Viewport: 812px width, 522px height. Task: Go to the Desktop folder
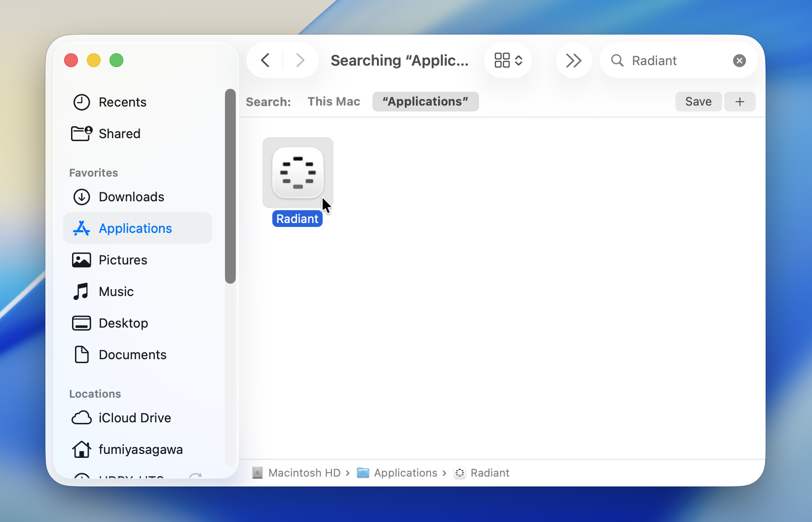click(x=123, y=323)
